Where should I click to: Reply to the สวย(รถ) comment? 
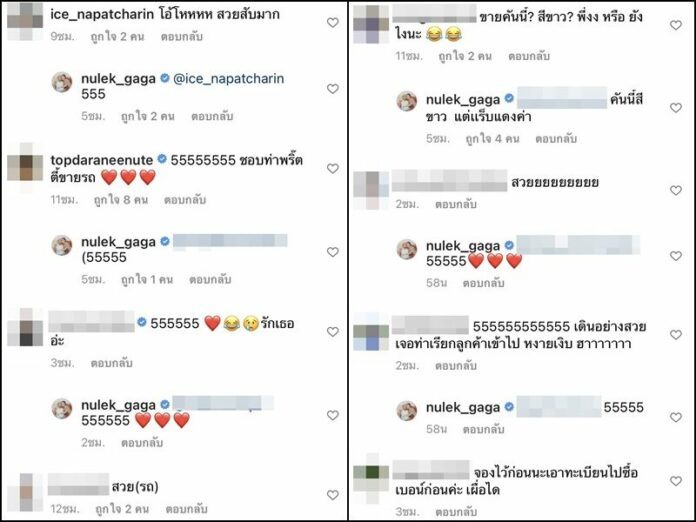(186, 509)
